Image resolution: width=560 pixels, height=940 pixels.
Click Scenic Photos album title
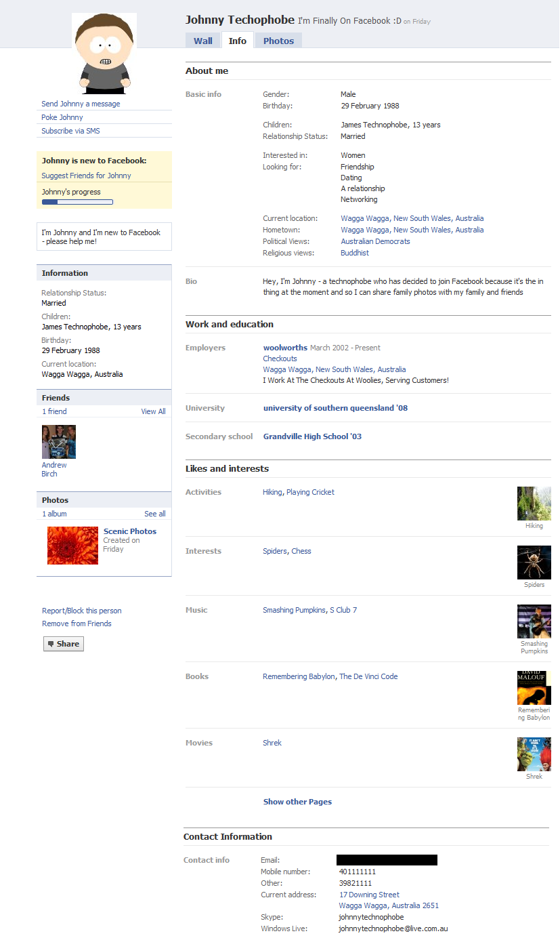tap(130, 531)
